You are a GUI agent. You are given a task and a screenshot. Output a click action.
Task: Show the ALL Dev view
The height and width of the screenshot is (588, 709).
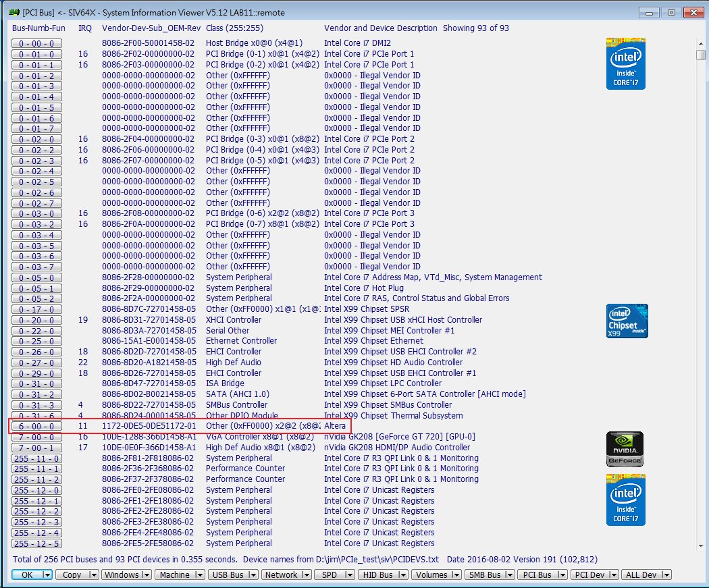pyautogui.click(x=641, y=574)
